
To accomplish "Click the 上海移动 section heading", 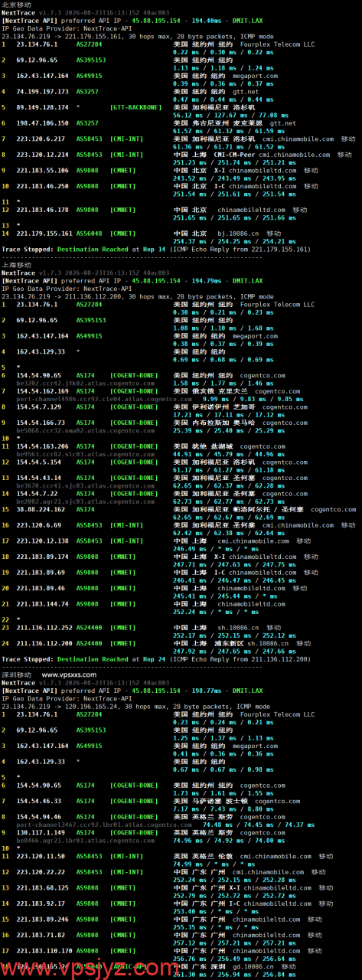I will tap(17, 264).
